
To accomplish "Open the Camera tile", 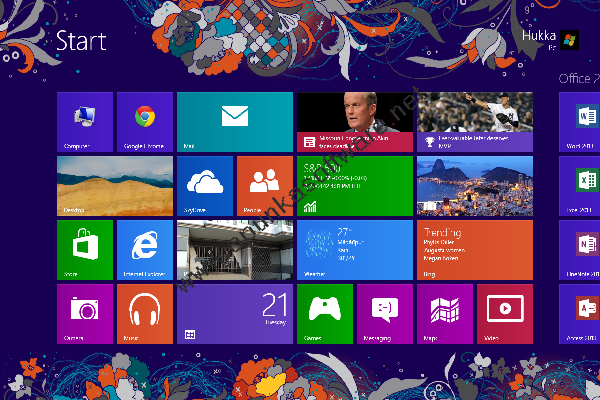I will [85, 314].
